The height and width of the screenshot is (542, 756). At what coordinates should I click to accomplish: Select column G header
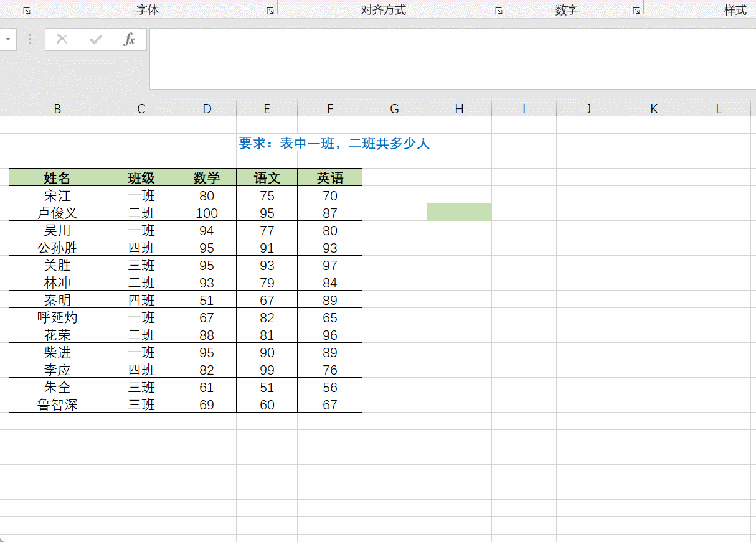(395, 108)
